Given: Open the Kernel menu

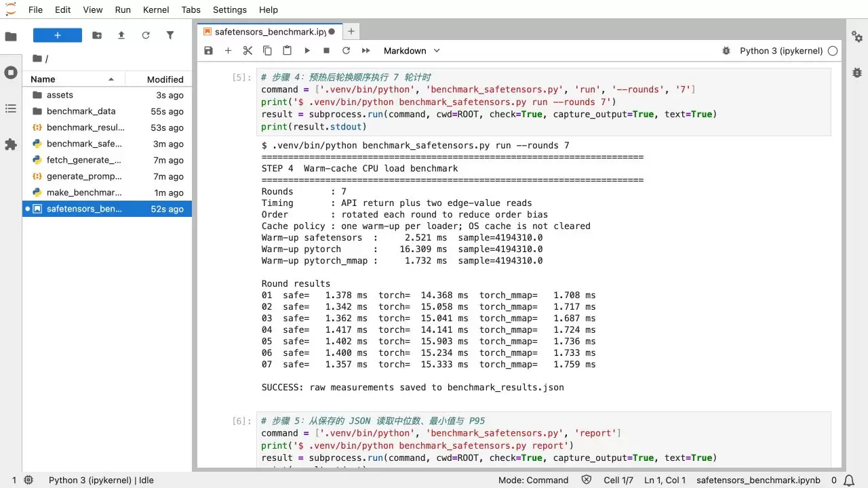Looking at the screenshot, I should point(156,9).
